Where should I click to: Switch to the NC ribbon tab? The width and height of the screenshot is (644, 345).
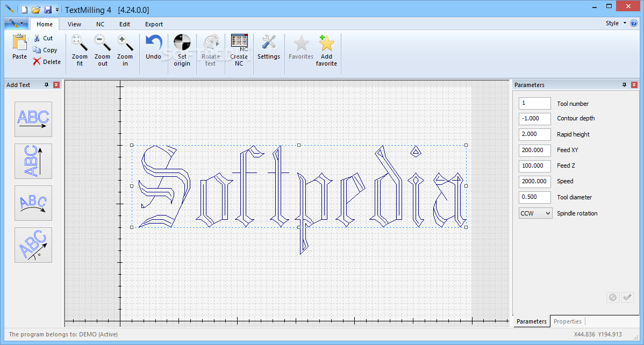[x=100, y=24]
